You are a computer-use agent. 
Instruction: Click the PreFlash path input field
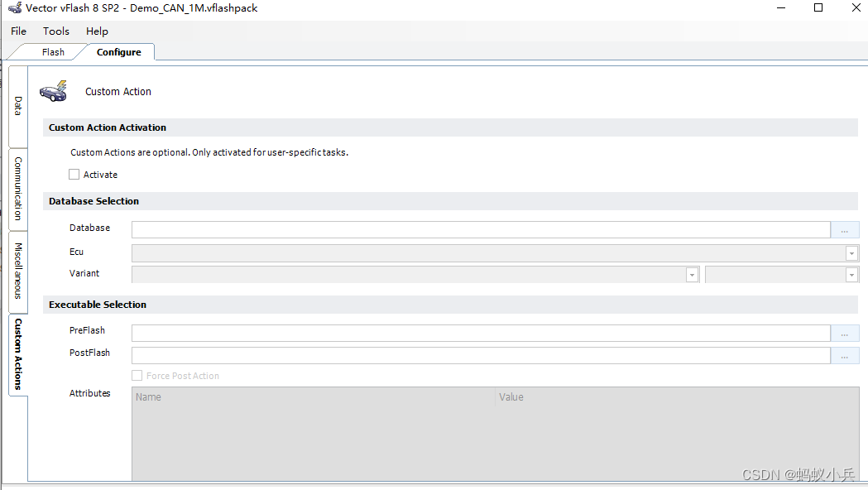[x=481, y=334]
